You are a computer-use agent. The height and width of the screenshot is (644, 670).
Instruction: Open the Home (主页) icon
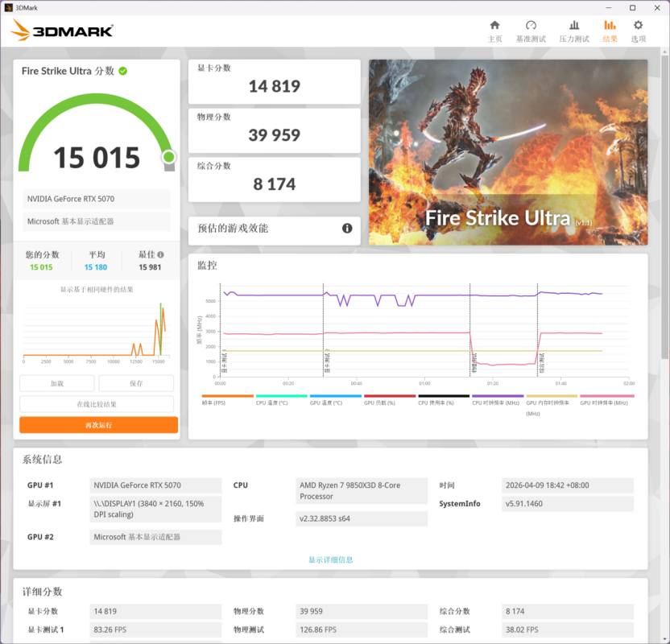(x=494, y=26)
